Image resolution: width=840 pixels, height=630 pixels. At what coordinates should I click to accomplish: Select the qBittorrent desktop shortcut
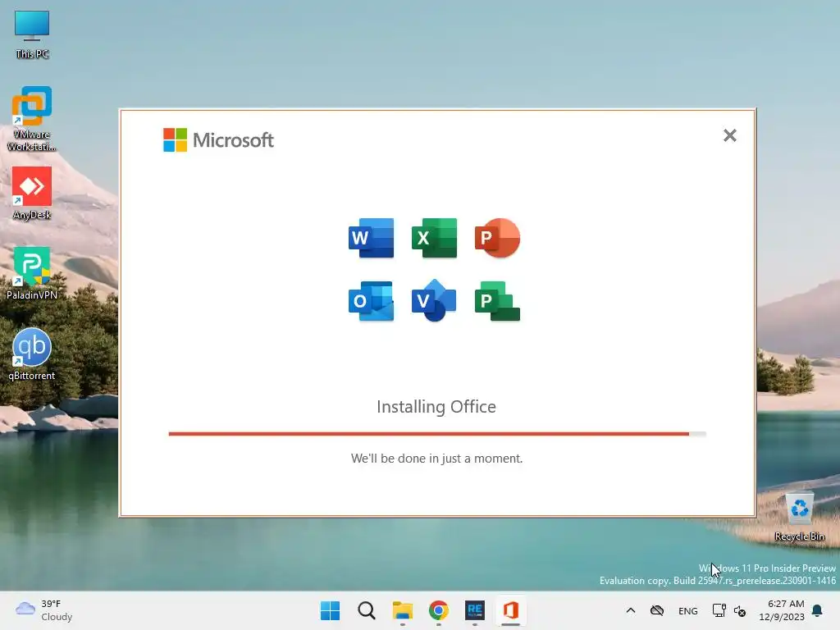(x=32, y=354)
